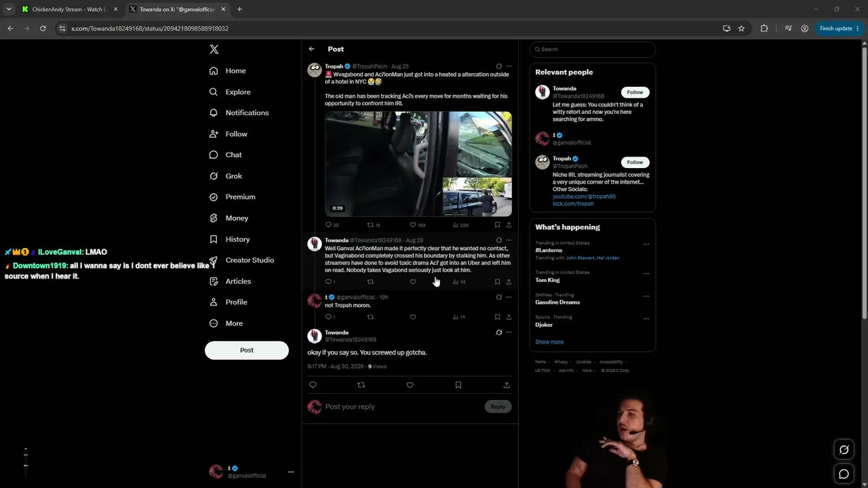868x488 pixels.
Task: Click the white Post button
Action: click(x=247, y=350)
